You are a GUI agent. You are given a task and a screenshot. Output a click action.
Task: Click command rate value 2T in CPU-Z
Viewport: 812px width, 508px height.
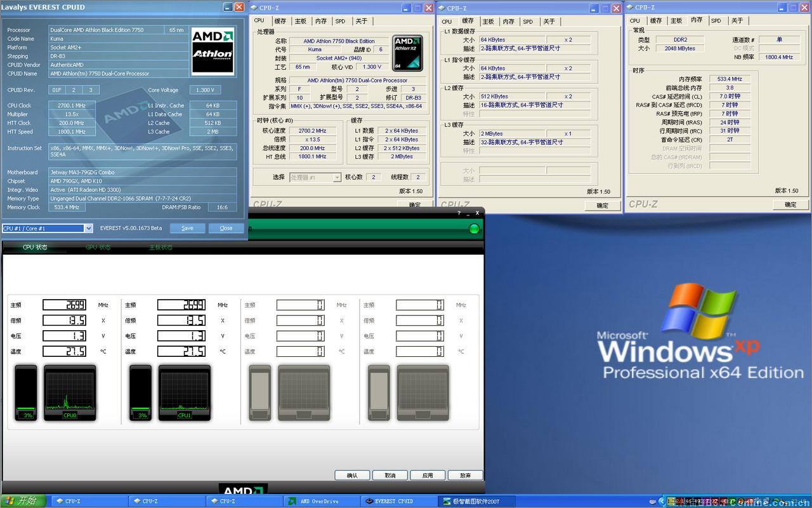tap(730, 139)
